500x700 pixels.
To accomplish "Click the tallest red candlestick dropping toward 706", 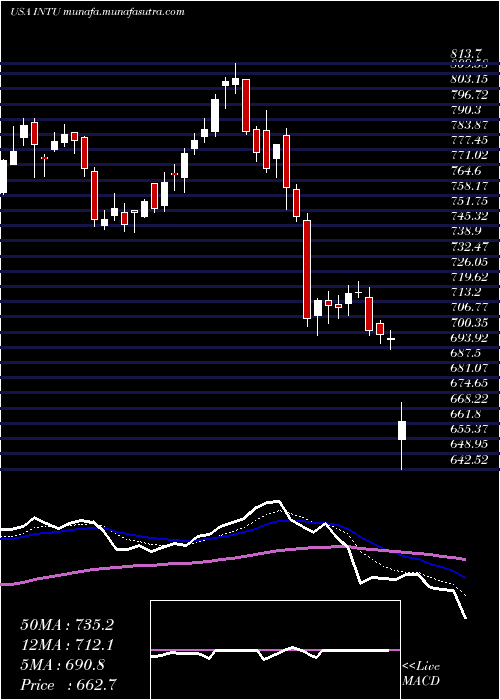I will 307,269.
